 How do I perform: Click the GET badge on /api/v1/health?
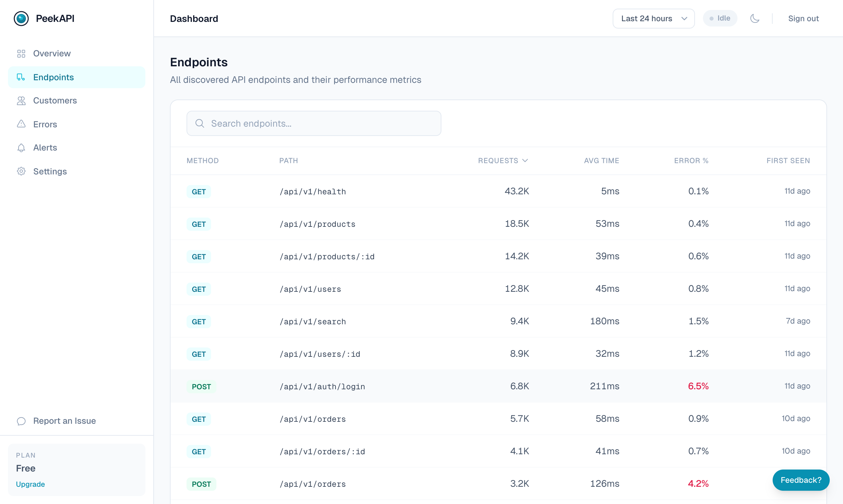point(199,191)
